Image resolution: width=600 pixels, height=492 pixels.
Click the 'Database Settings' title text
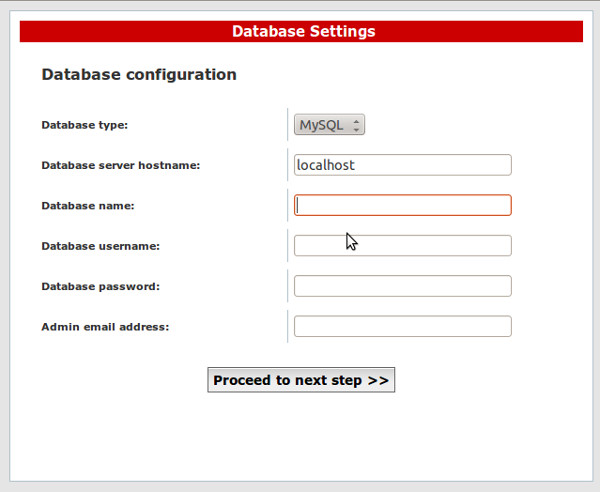coord(303,32)
